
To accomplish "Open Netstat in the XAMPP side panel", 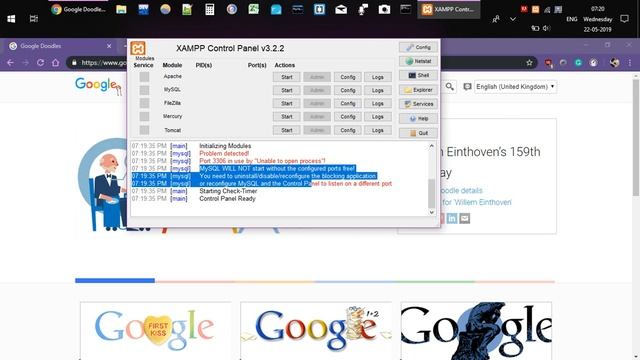I will coord(418,61).
